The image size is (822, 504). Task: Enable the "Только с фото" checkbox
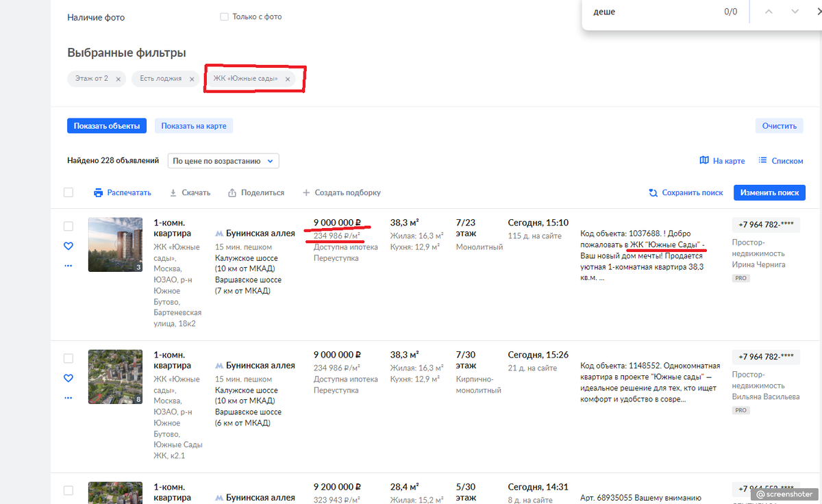click(224, 17)
